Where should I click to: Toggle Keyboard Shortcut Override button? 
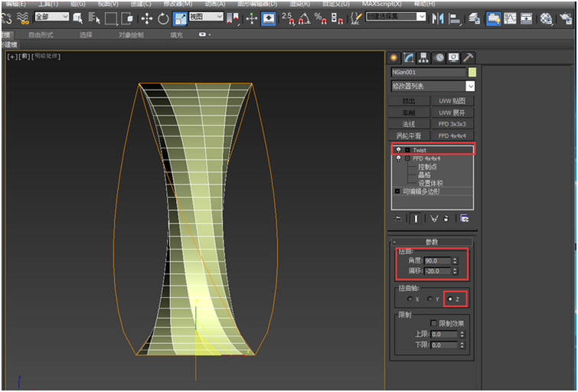coord(269,18)
